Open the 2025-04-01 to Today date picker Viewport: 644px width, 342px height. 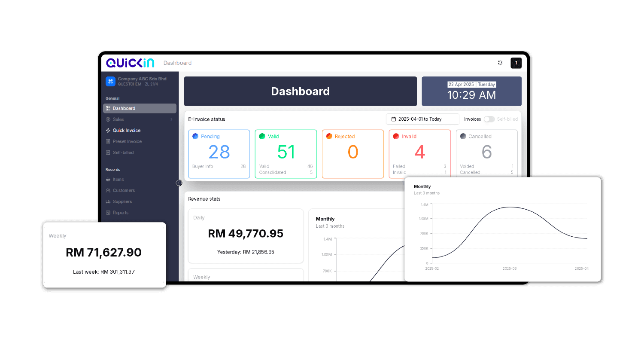422,119
